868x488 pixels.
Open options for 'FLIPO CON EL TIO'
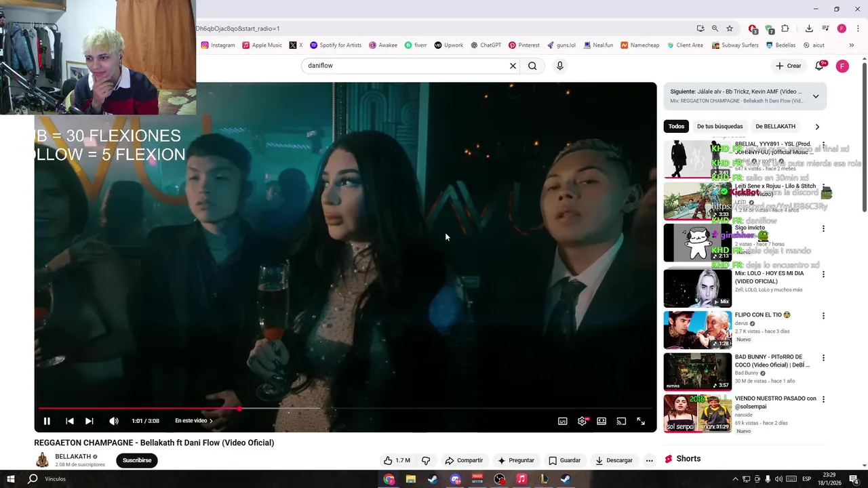823,316
